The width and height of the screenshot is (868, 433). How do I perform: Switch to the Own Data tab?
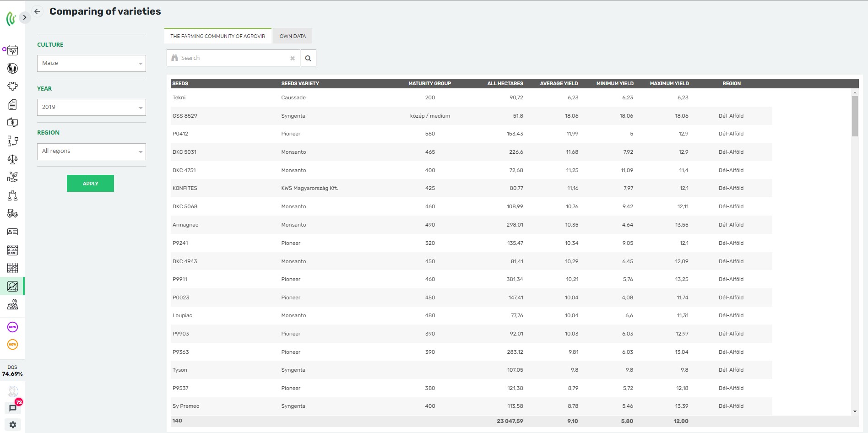click(x=293, y=36)
